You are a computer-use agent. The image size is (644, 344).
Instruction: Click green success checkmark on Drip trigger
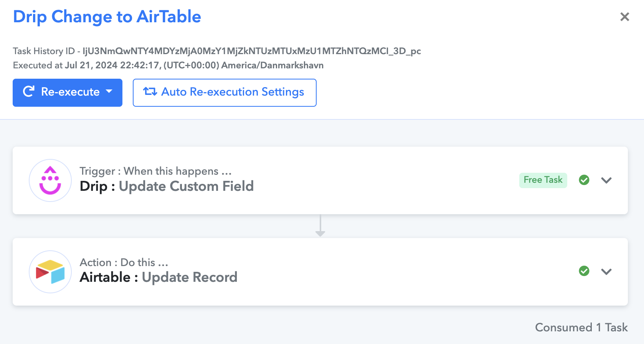[x=584, y=180]
